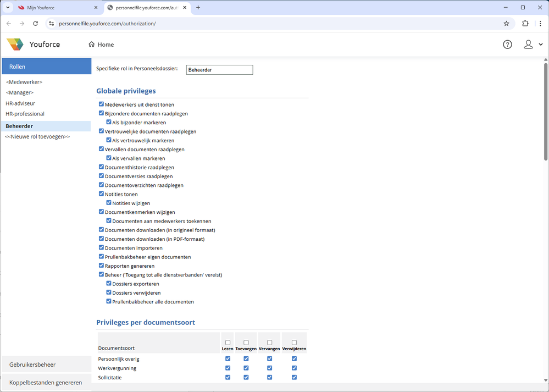The image size is (549, 392).
Task: Toggle Documentoverzichten raadplegen checkbox
Action: [x=101, y=185]
